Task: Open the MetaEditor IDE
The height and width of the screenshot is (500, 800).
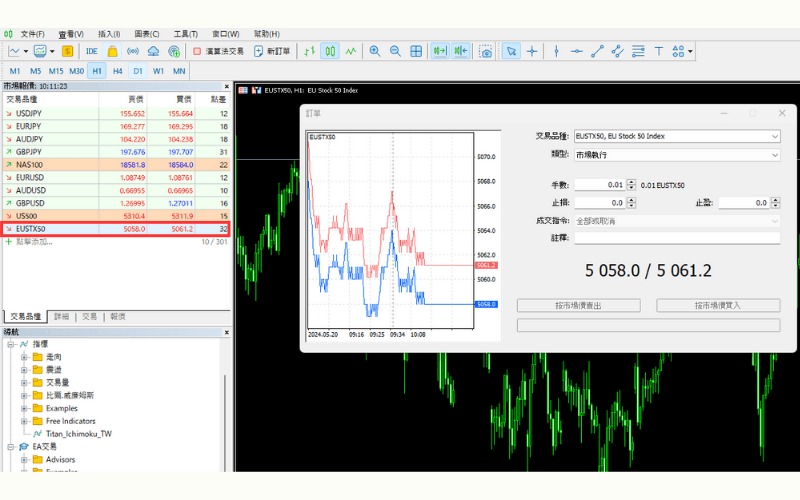Action: [91, 51]
